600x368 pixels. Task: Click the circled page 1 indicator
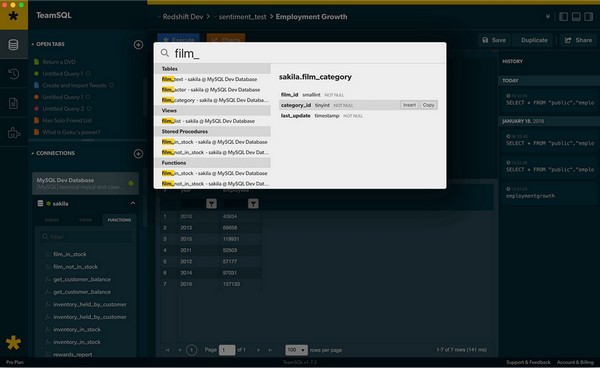[191, 350]
